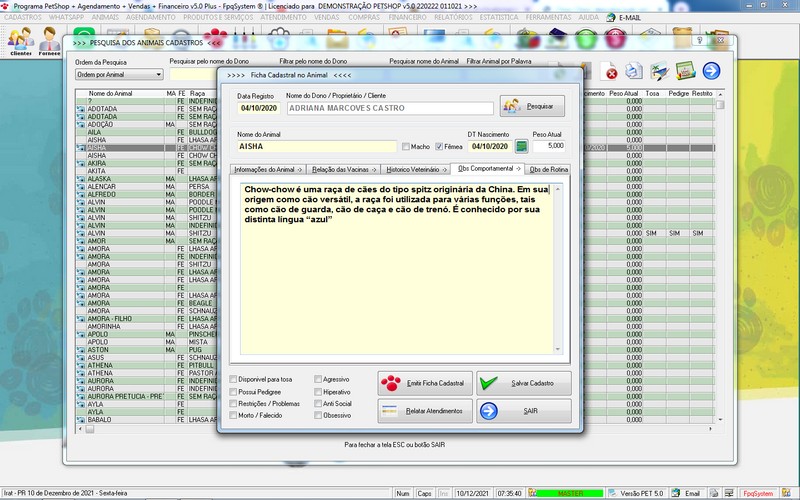Enable Disponível para tosa checkbox
Image resolution: width=800 pixels, height=500 pixels.
233,379
